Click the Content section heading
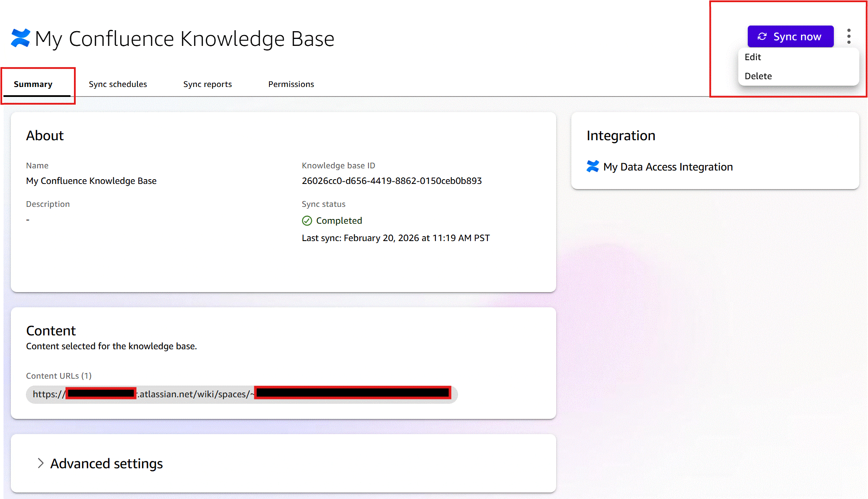This screenshot has height=499, width=868. [x=51, y=331]
